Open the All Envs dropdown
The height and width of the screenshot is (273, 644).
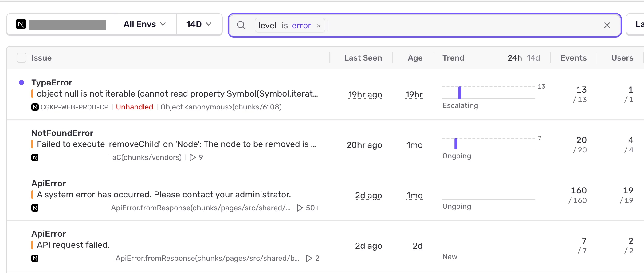point(145,24)
